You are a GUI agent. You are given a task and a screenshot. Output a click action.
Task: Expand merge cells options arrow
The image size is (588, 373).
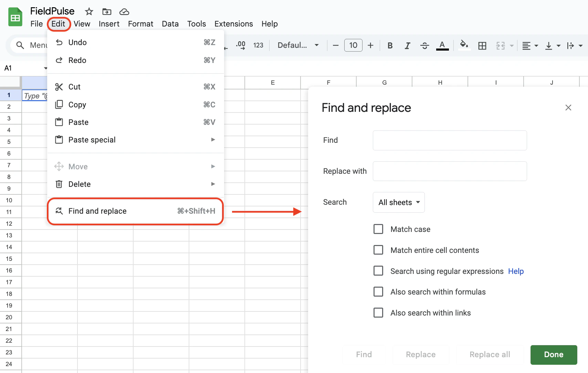coord(512,45)
